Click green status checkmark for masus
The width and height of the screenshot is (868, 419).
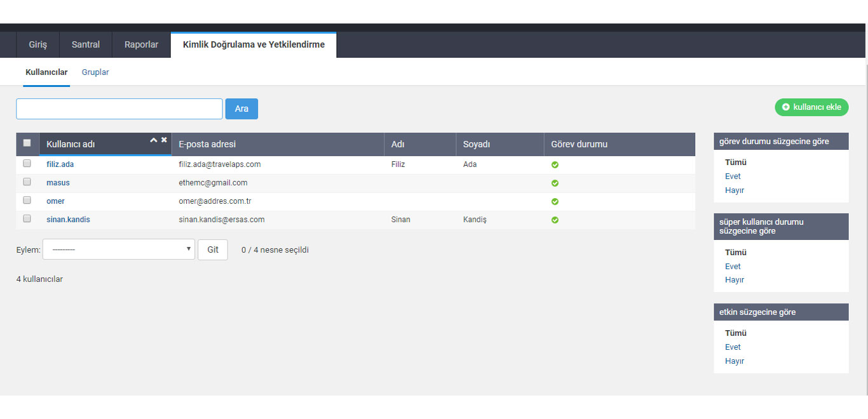point(555,183)
